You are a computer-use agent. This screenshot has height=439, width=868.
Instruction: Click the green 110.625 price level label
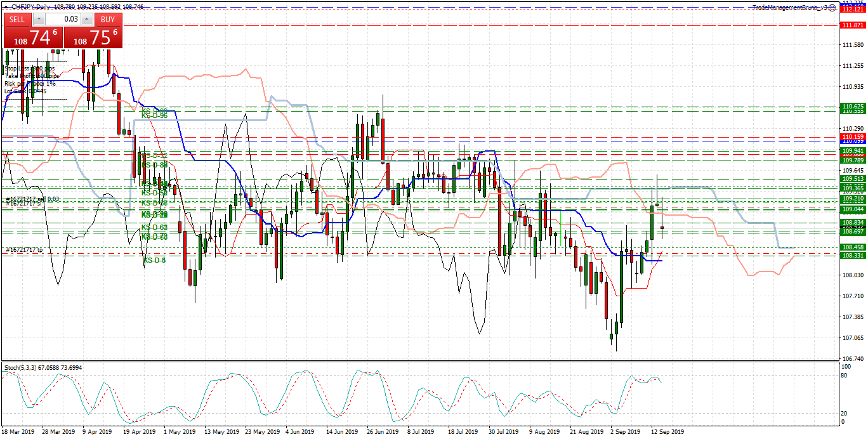pos(852,106)
